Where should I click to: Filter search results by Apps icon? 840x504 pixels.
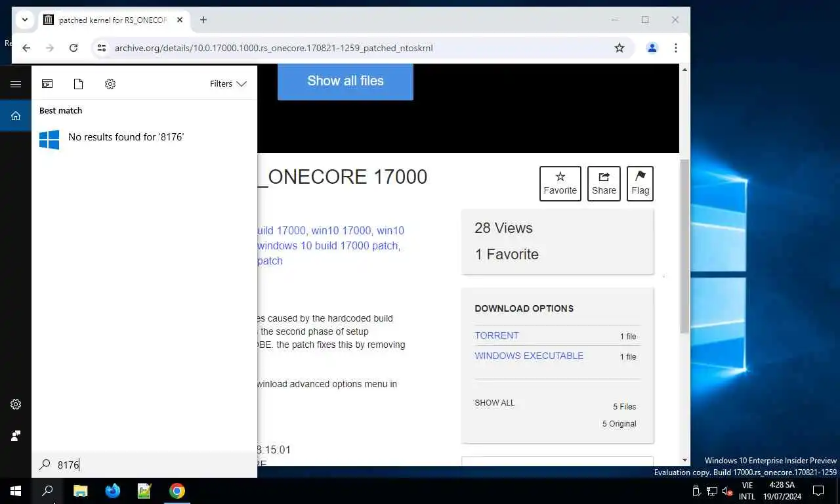click(x=47, y=84)
